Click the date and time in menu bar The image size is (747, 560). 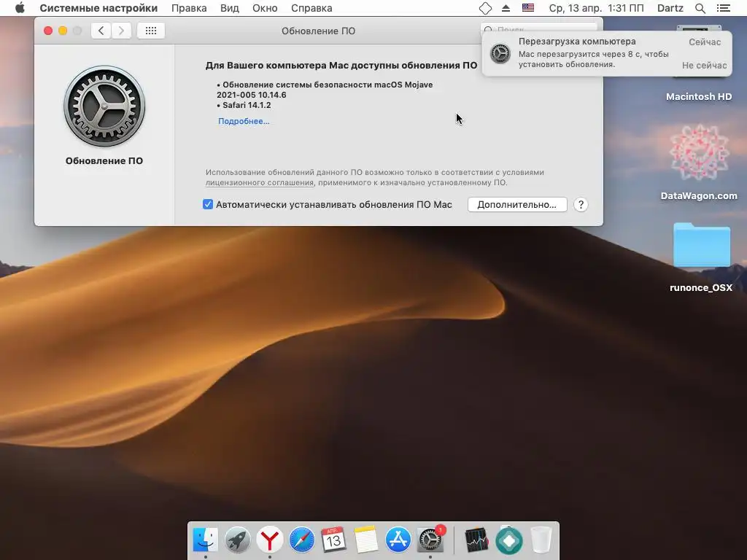pos(596,8)
